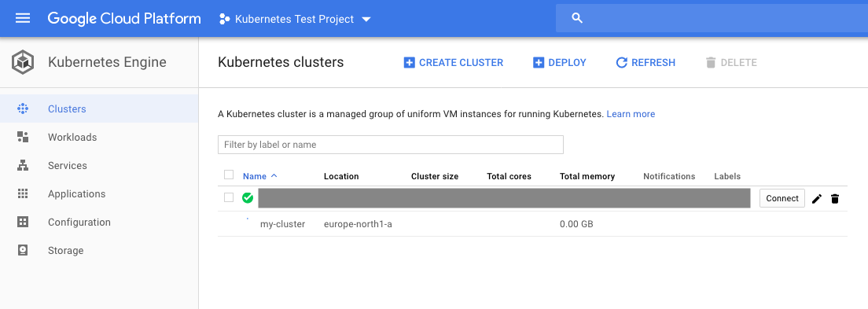Screen dimensions: 868x309
Task: Click the Notifications column header
Action: (669, 176)
